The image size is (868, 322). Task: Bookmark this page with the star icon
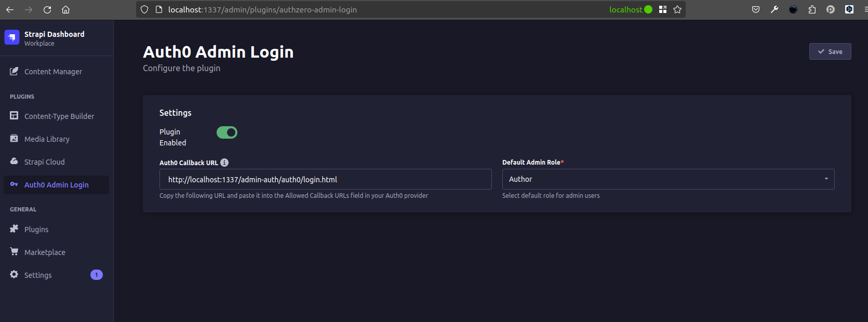[677, 9]
